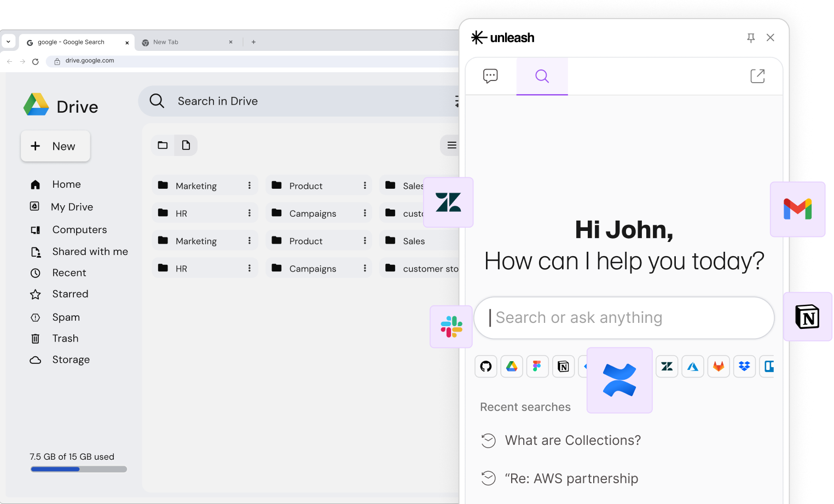Click the small Zendesk icon in integrations row
Viewport: 834px width, 504px height.
point(667,367)
